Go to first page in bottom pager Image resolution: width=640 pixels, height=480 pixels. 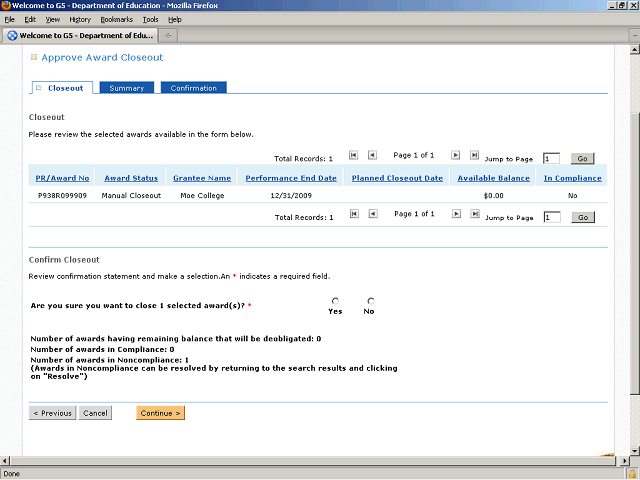[354, 214]
